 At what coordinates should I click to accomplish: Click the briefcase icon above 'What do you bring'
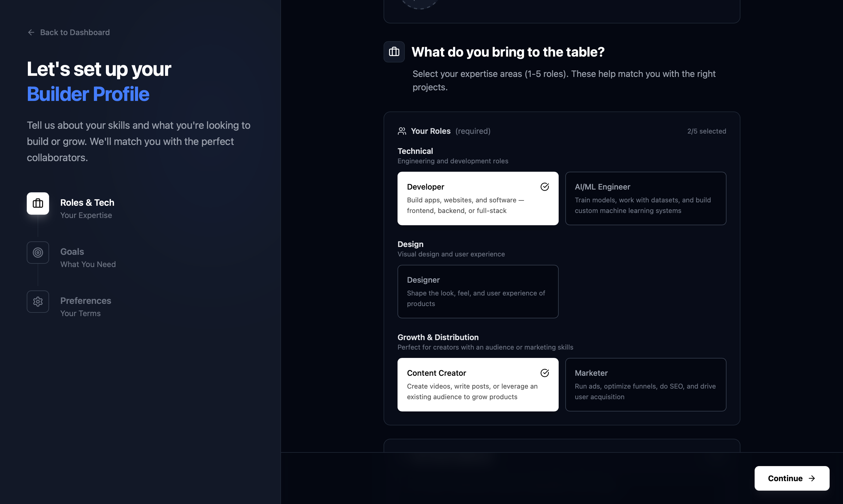tap(394, 52)
